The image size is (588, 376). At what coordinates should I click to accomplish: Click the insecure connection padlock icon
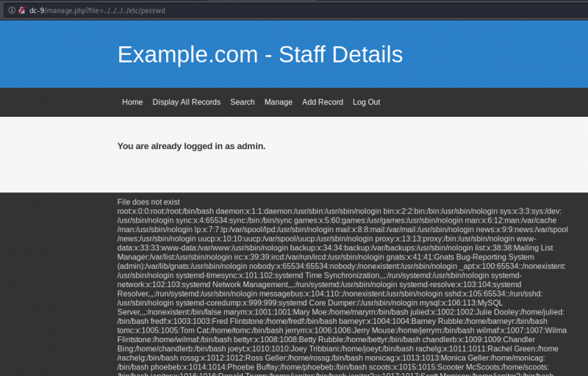(x=22, y=10)
